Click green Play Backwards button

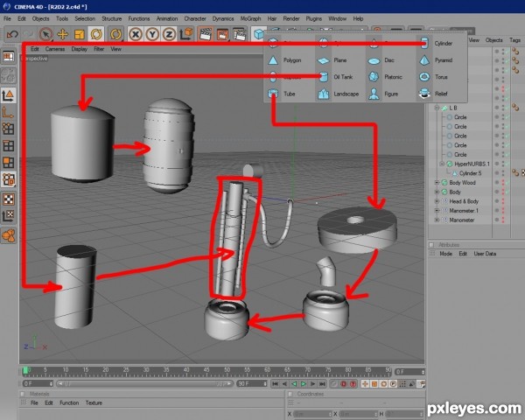[x=294, y=384]
